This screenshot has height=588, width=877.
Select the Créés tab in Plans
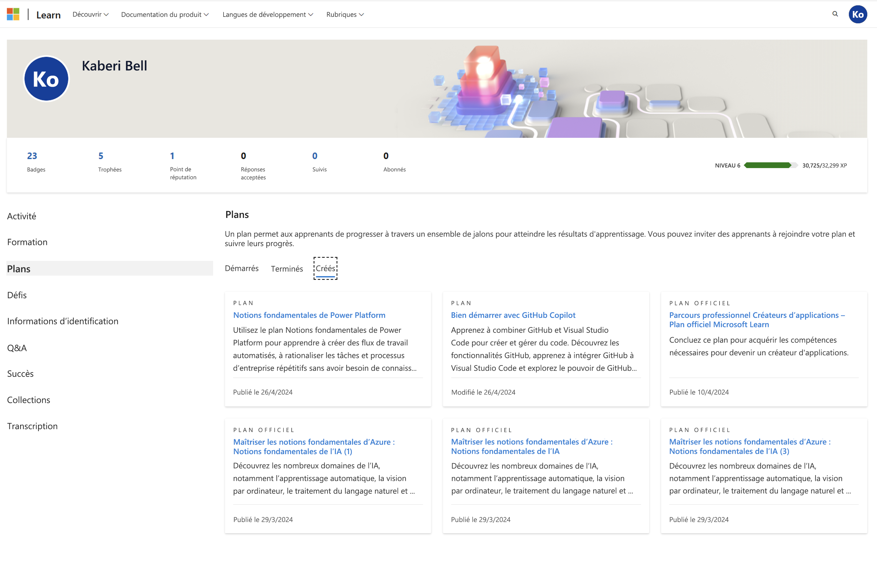325,268
